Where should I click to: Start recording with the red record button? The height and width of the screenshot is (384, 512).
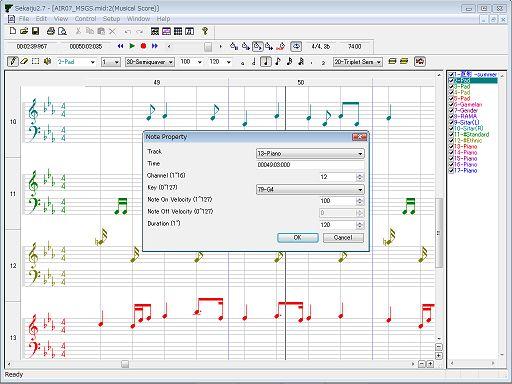143,46
